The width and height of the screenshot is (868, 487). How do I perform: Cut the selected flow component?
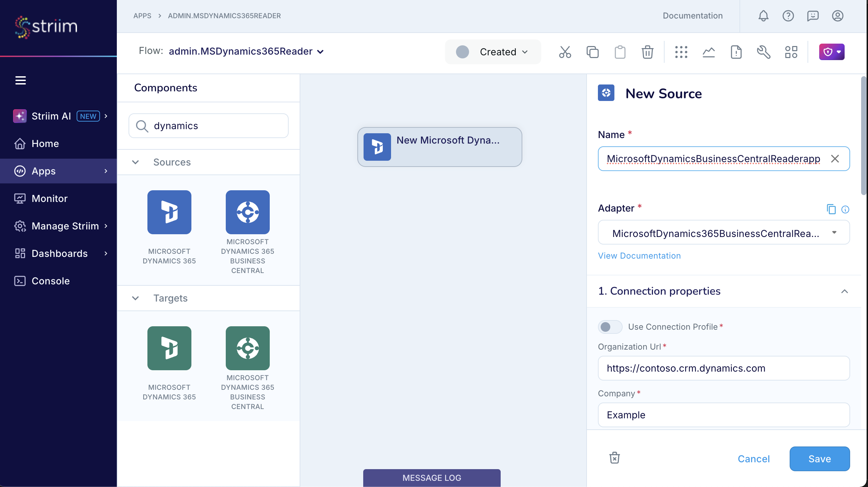[x=565, y=52]
